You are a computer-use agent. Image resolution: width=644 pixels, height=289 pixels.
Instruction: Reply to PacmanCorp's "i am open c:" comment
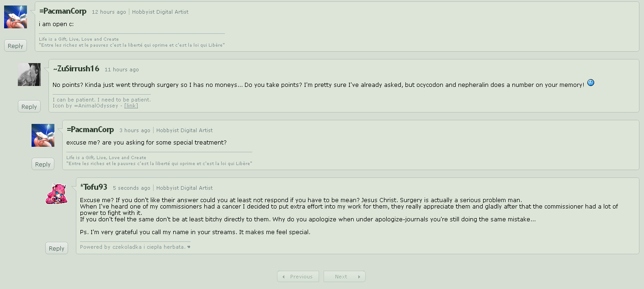pos(16,46)
